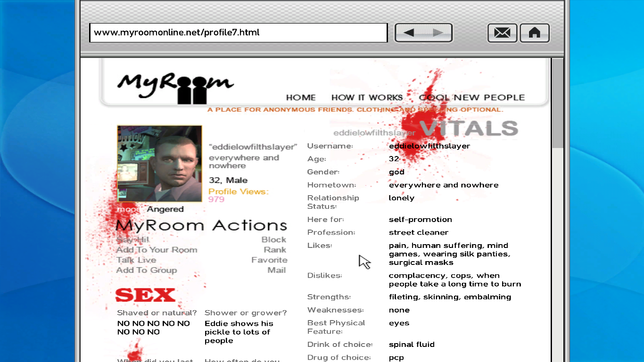Click the "pcp" drug value
644x362 pixels.
396,358
